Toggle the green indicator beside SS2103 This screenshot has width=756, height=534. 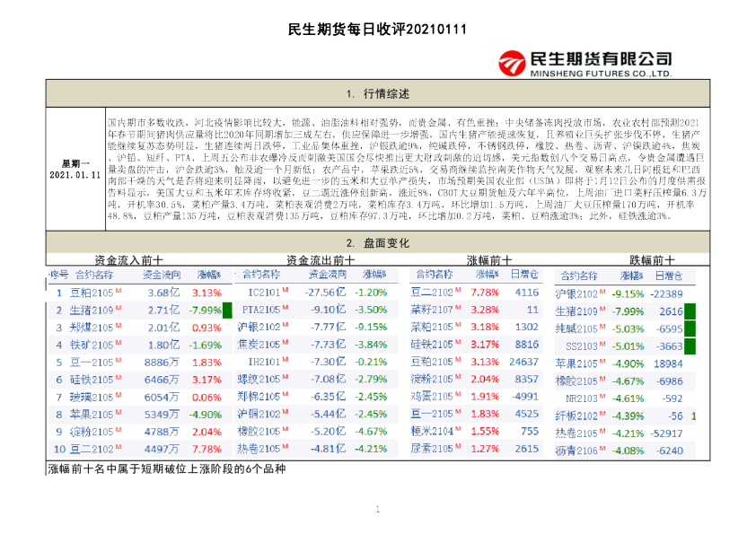pyautogui.click(x=690, y=346)
